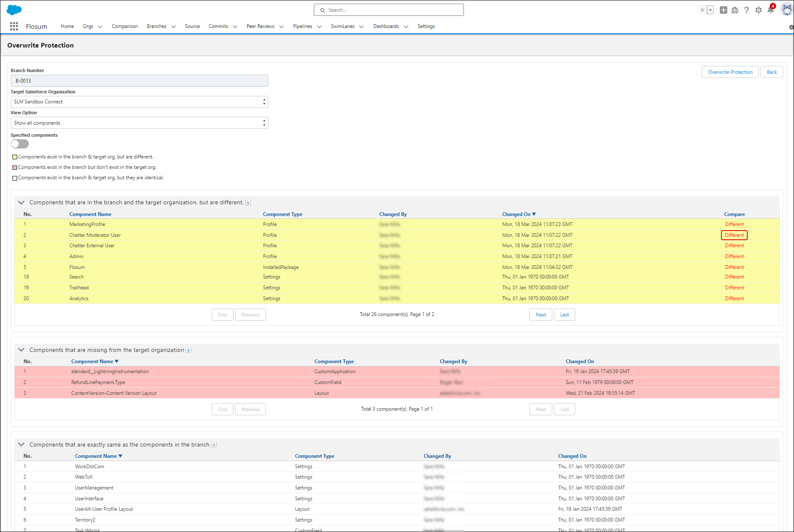Click the global Search field
This screenshot has height=532, width=794.
(x=389, y=10)
